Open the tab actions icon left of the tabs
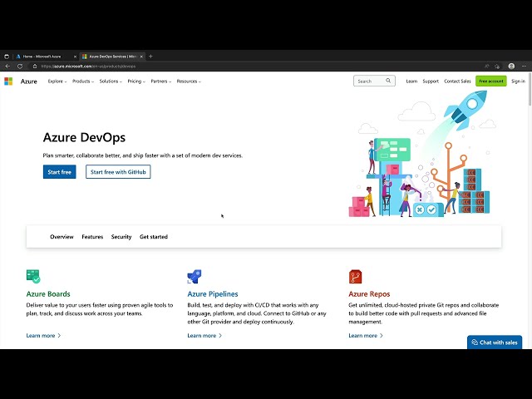 coord(7,57)
